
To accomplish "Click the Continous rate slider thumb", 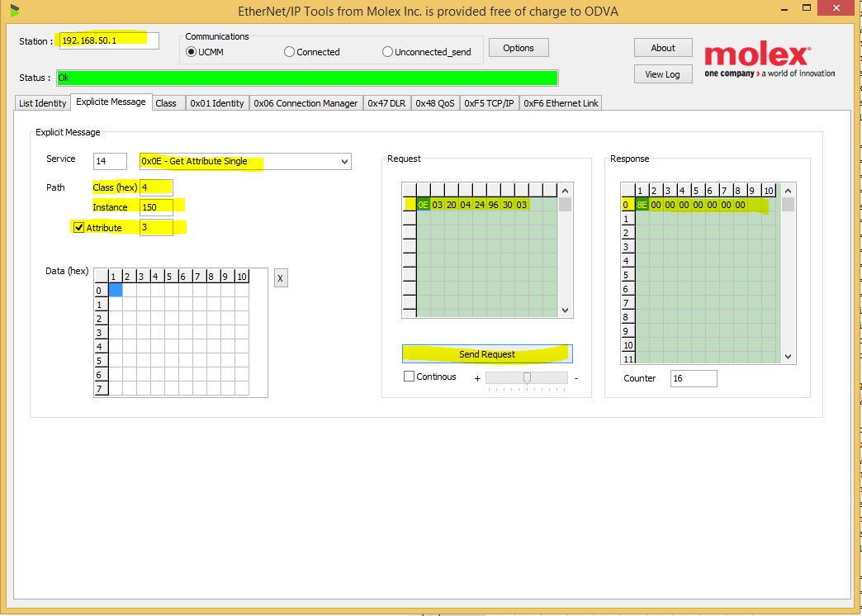I will tap(527, 378).
